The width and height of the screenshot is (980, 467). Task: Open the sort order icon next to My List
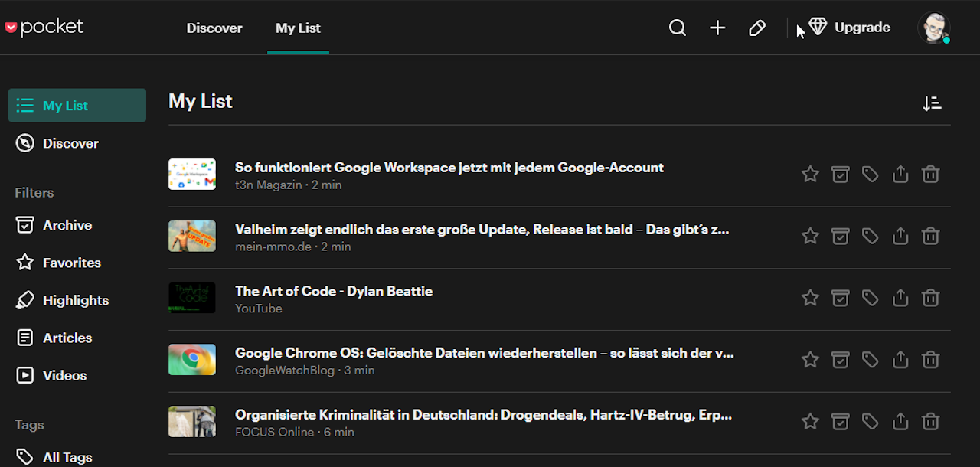point(932,103)
